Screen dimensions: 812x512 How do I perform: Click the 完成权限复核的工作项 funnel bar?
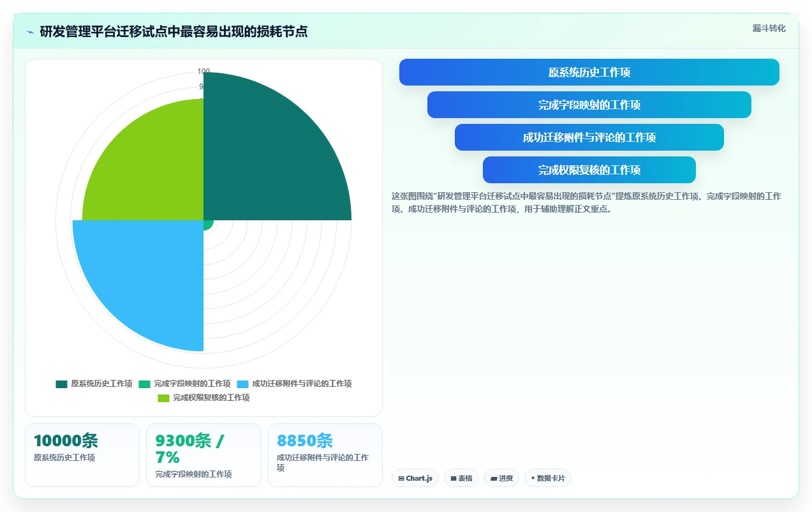[589, 170]
